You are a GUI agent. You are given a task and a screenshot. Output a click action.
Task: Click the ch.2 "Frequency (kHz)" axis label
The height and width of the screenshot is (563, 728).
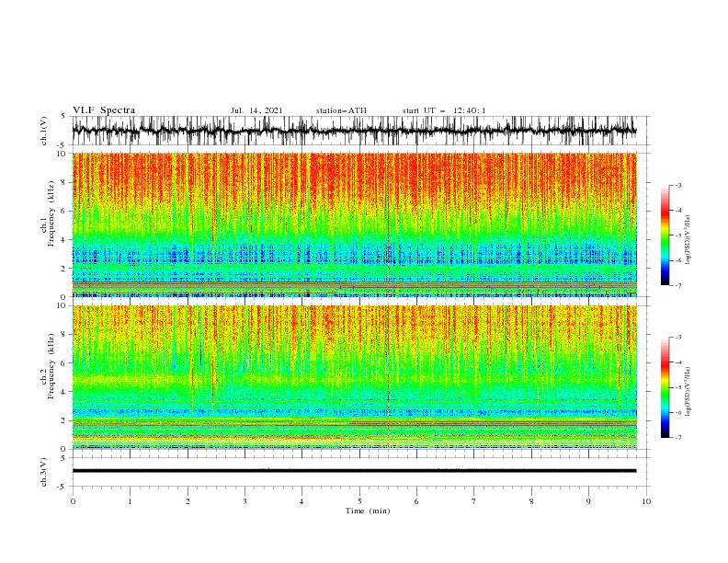pyautogui.click(x=51, y=366)
